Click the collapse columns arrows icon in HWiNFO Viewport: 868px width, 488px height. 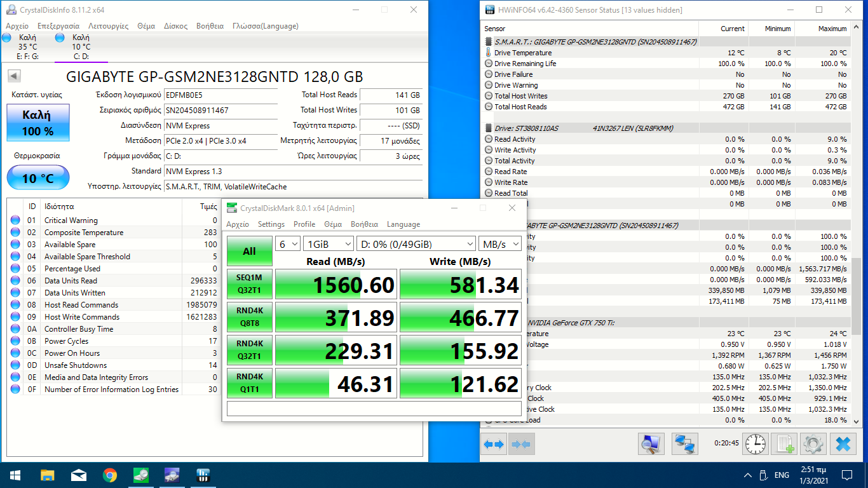point(520,444)
